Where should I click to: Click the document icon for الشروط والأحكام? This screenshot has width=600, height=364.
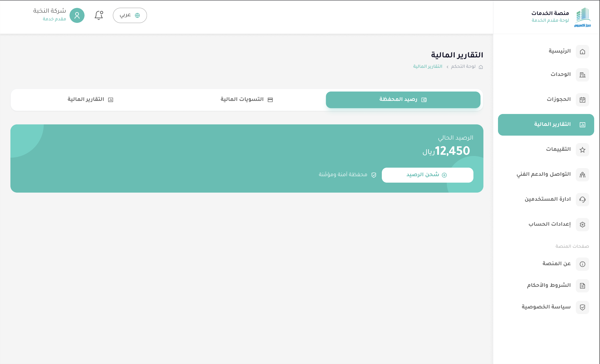click(582, 286)
